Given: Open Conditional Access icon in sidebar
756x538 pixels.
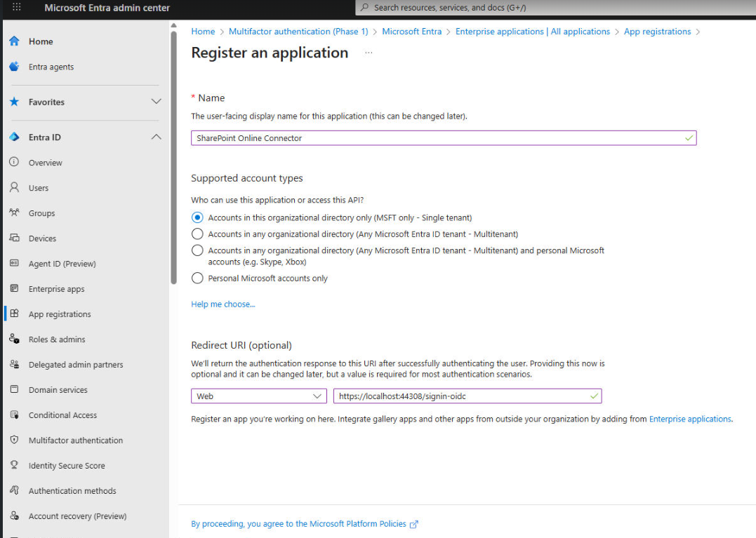Looking at the screenshot, I should [14, 415].
